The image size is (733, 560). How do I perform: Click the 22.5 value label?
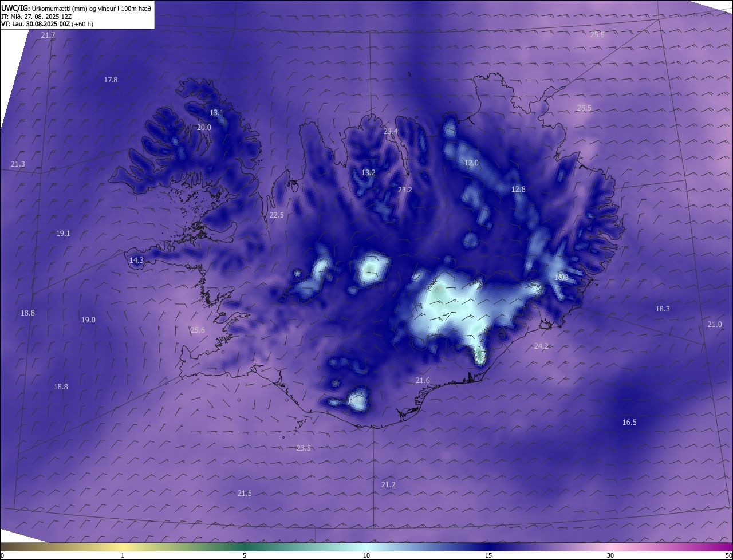[x=277, y=215]
